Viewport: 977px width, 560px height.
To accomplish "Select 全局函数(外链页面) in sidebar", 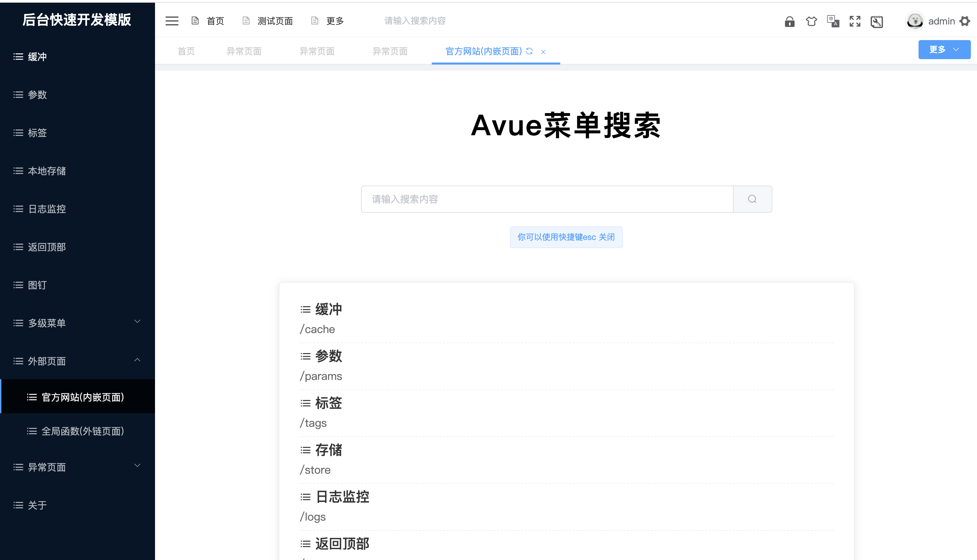I will click(x=82, y=431).
